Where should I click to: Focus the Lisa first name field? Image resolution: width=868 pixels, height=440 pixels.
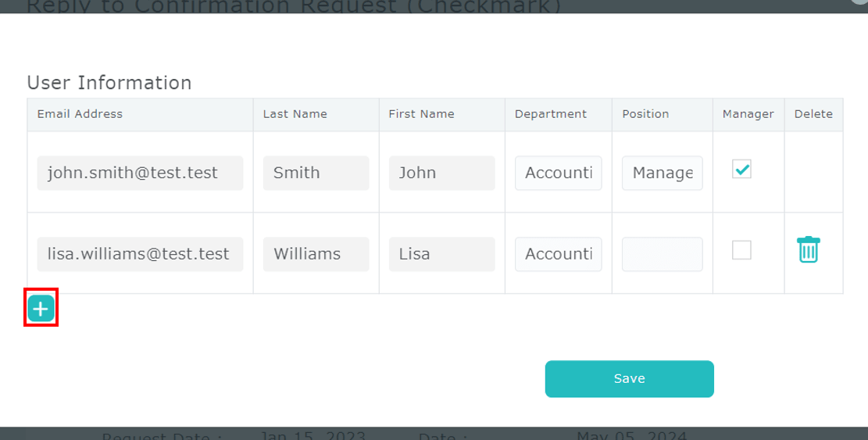[x=441, y=255]
